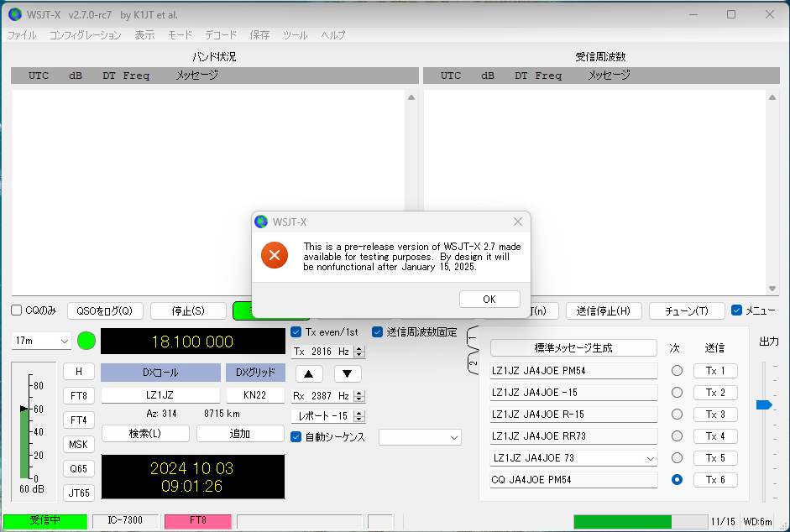Viewport: 790px width, 532px height.
Task: Open the モード menu
Action: tap(180, 35)
